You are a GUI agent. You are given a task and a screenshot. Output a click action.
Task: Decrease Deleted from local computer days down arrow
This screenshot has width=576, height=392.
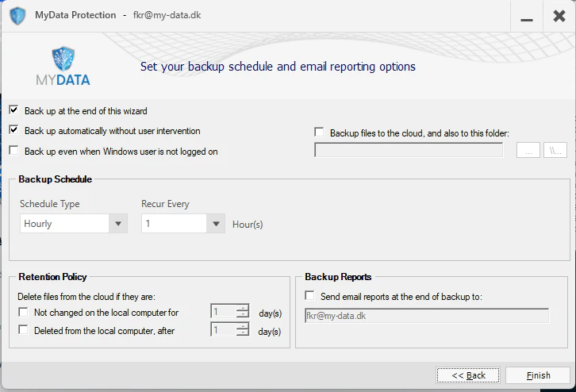tap(243, 332)
